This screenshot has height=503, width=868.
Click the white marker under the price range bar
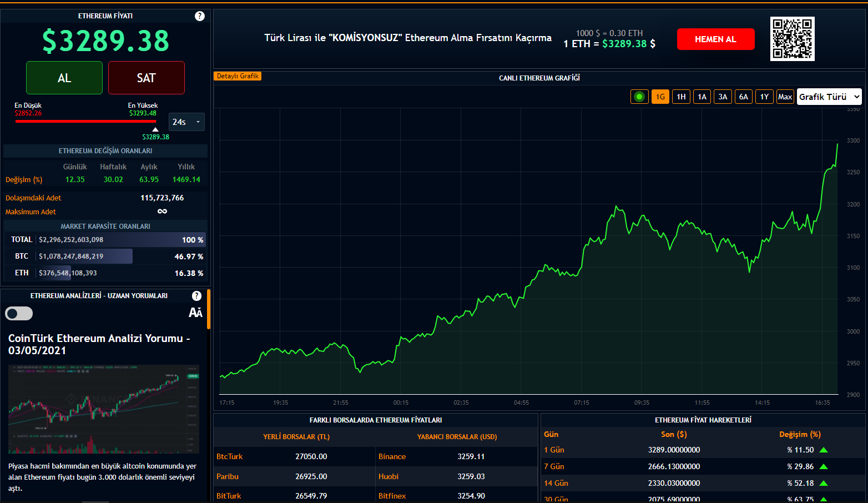[x=155, y=129]
